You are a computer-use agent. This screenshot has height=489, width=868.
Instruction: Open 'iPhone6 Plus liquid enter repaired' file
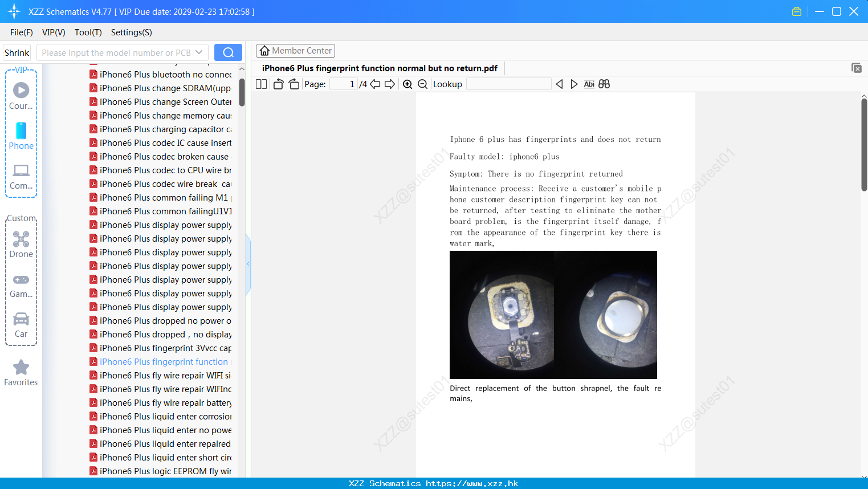click(x=161, y=444)
